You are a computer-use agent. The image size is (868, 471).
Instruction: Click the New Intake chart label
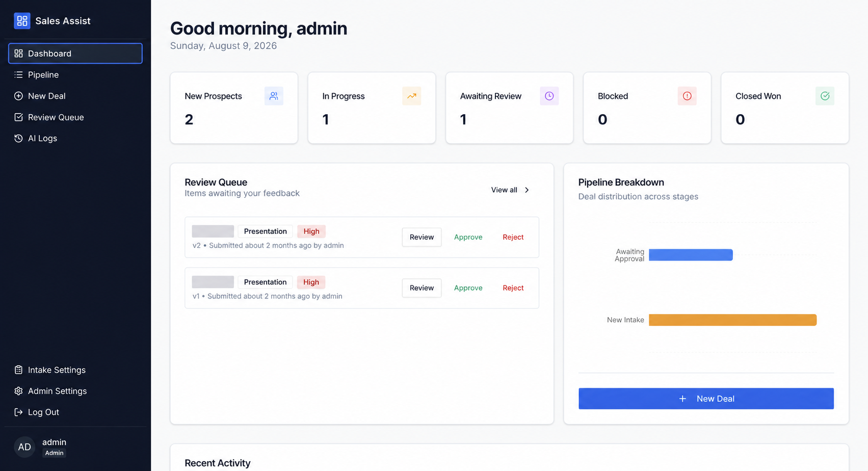click(x=625, y=320)
